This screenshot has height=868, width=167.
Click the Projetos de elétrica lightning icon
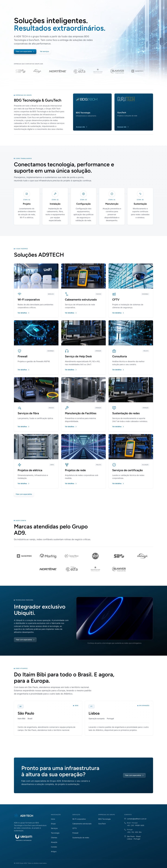coord(19,465)
